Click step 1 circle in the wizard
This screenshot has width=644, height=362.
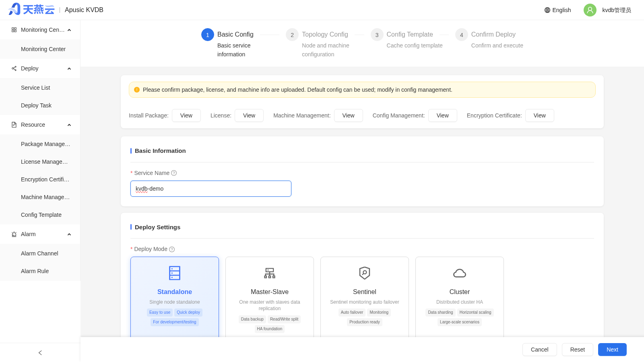point(208,35)
